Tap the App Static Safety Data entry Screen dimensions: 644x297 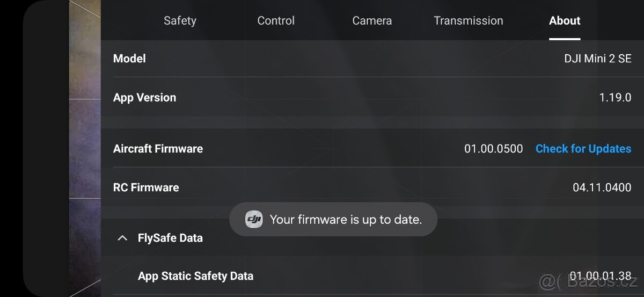tap(195, 276)
